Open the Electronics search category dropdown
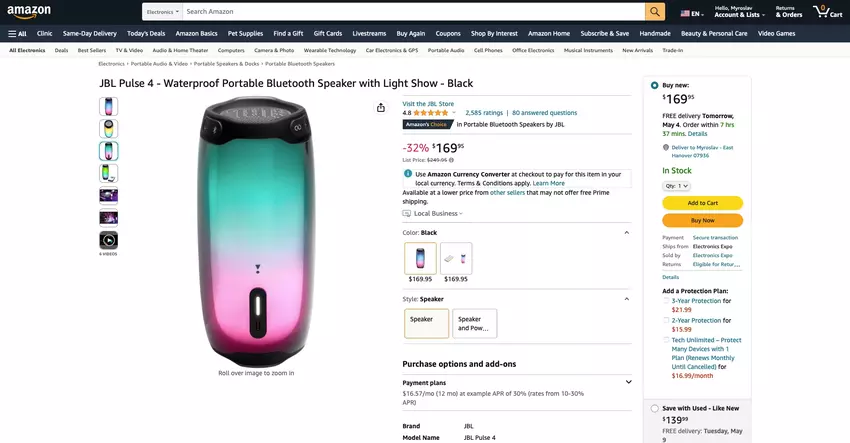The width and height of the screenshot is (850, 443). (163, 12)
